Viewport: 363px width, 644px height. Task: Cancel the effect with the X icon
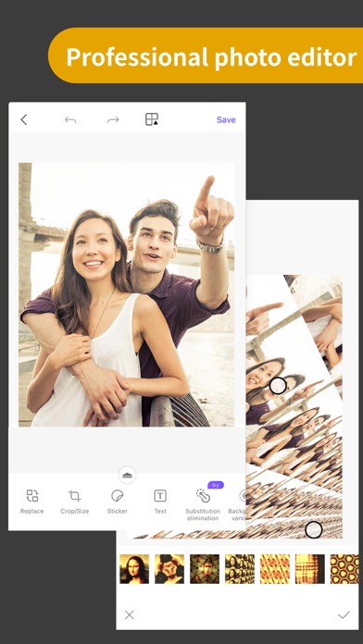(x=130, y=614)
